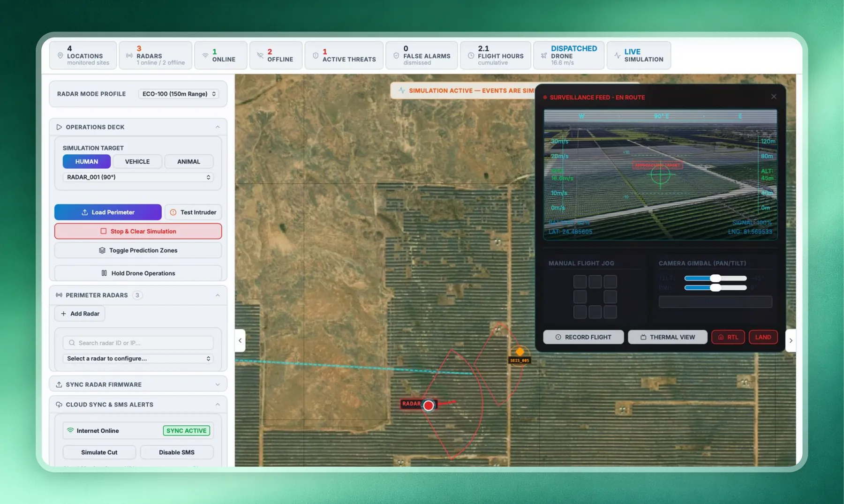Click Add Radar button
Viewport: 844px width, 504px height.
pyautogui.click(x=80, y=314)
